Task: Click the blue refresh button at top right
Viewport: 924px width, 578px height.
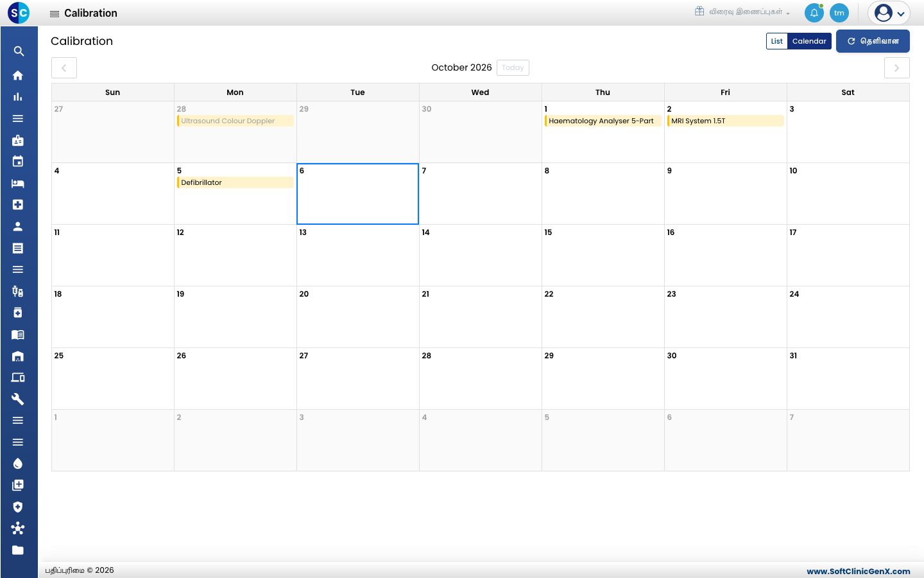Action: [873, 41]
